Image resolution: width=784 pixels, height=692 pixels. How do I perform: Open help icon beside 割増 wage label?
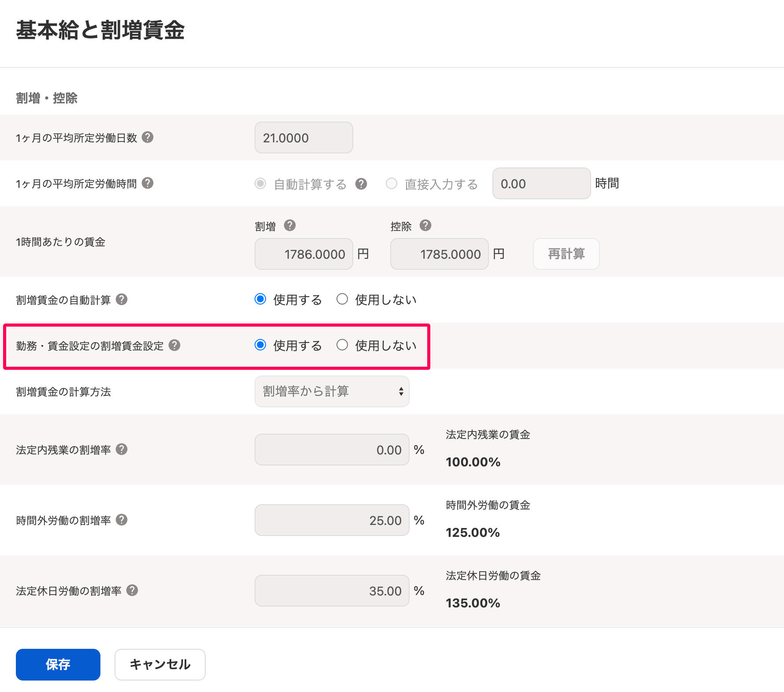pos(289,225)
